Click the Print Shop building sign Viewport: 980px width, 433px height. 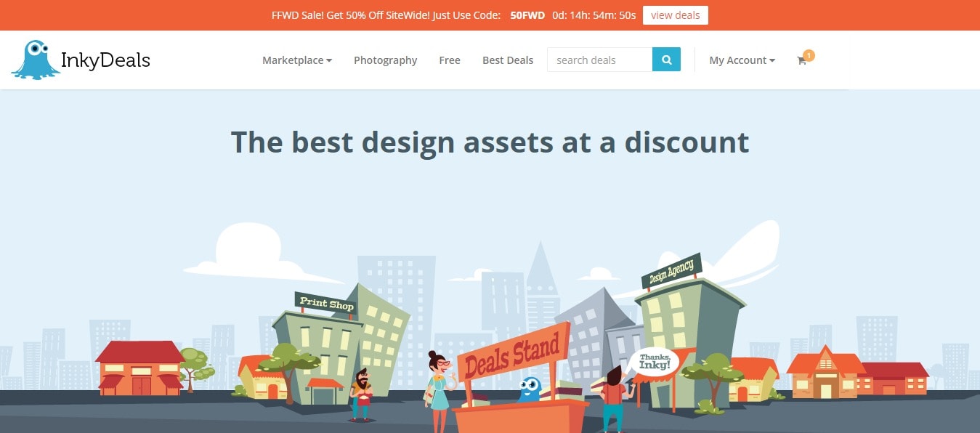point(326,302)
